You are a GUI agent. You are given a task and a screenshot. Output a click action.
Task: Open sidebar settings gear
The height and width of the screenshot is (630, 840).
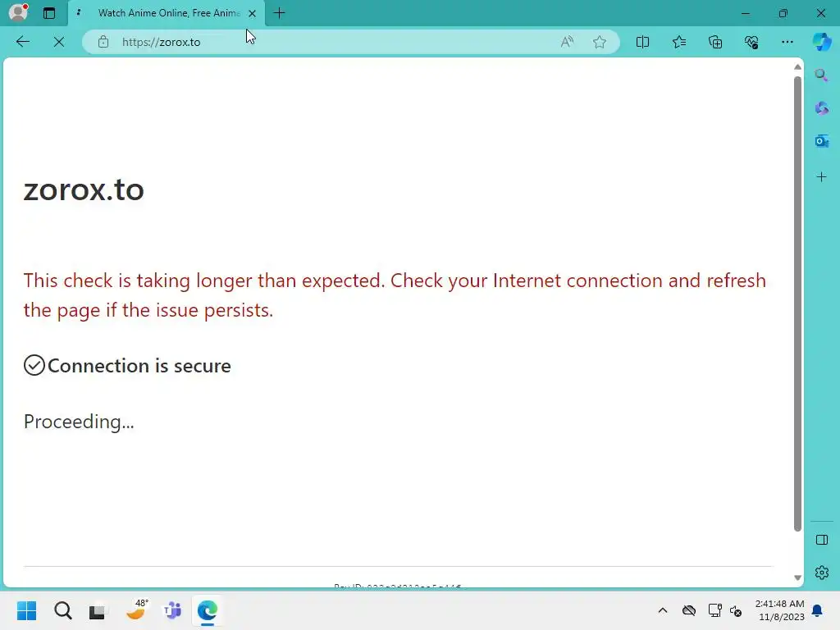(821, 573)
